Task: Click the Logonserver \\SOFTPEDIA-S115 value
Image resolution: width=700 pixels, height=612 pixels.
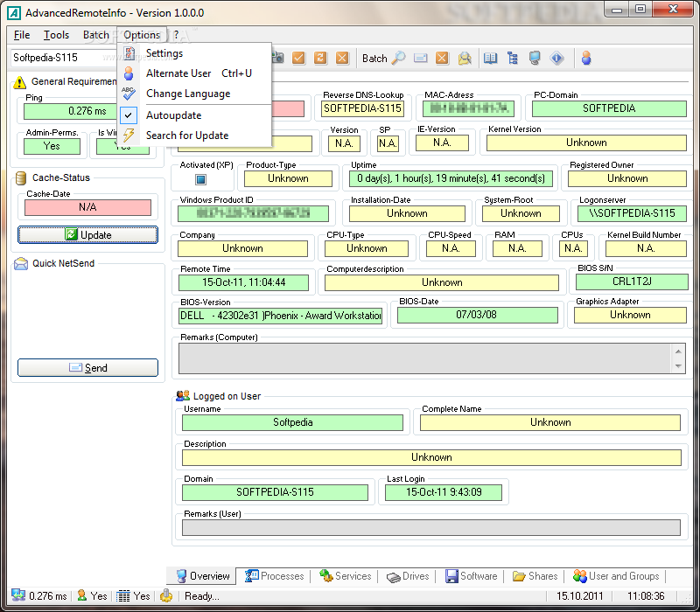Action: 632,213
